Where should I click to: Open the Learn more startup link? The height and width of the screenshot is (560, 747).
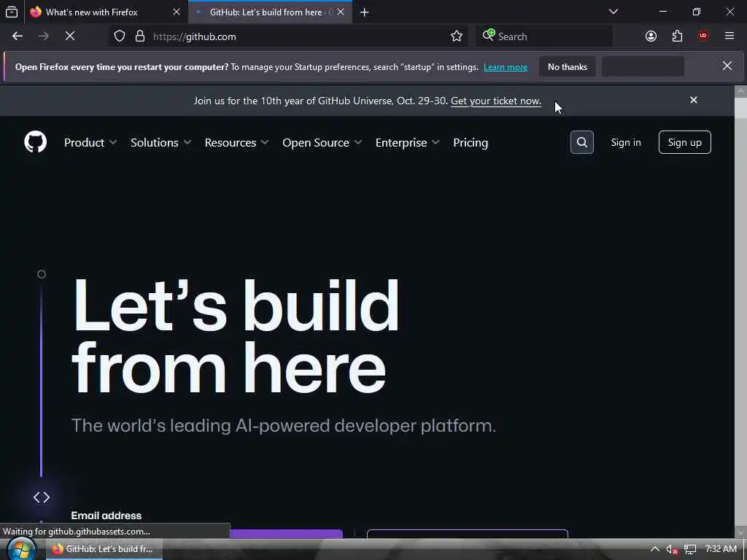[x=506, y=66]
